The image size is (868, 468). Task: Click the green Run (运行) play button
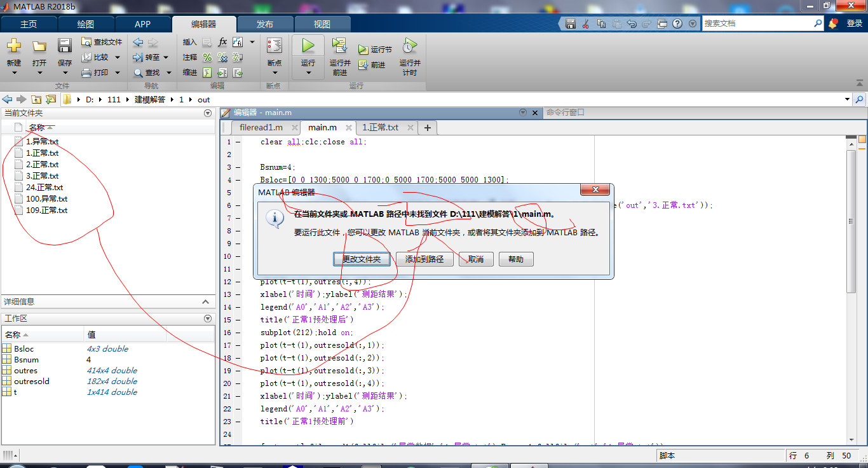[x=308, y=46]
